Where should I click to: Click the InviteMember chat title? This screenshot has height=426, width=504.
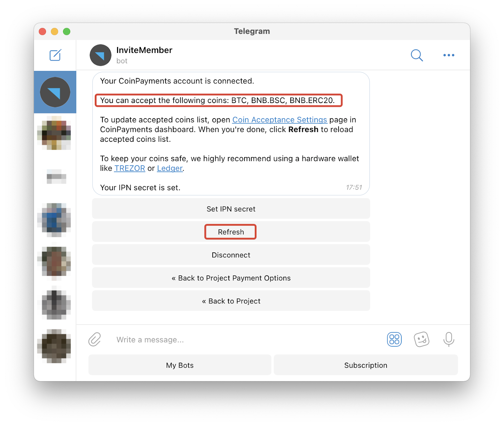[x=144, y=50]
